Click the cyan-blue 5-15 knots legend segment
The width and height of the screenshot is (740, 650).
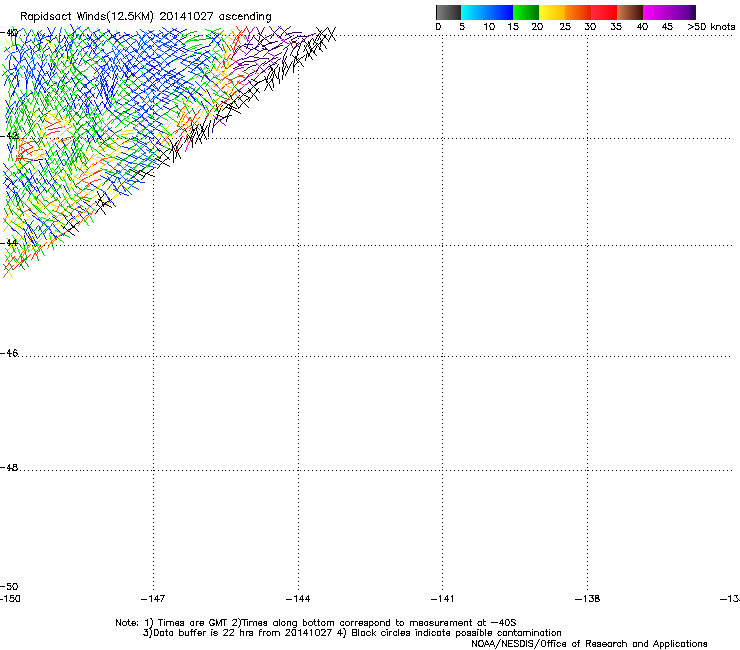click(x=487, y=12)
